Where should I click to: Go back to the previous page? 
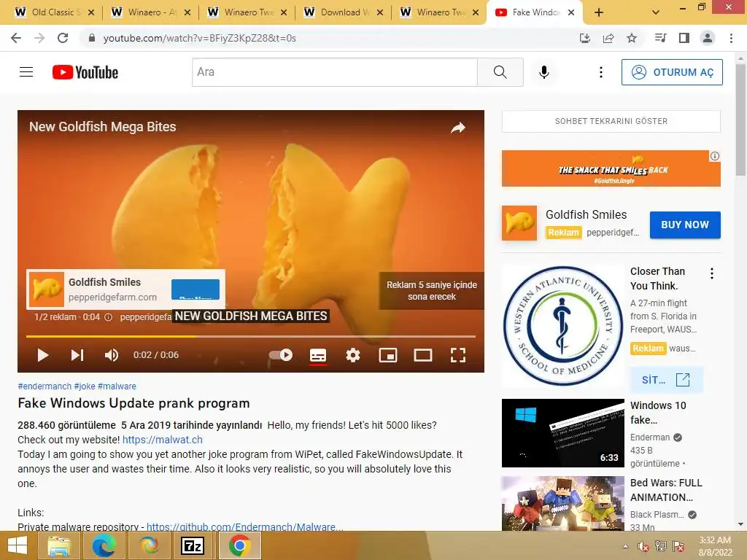point(16,38)
